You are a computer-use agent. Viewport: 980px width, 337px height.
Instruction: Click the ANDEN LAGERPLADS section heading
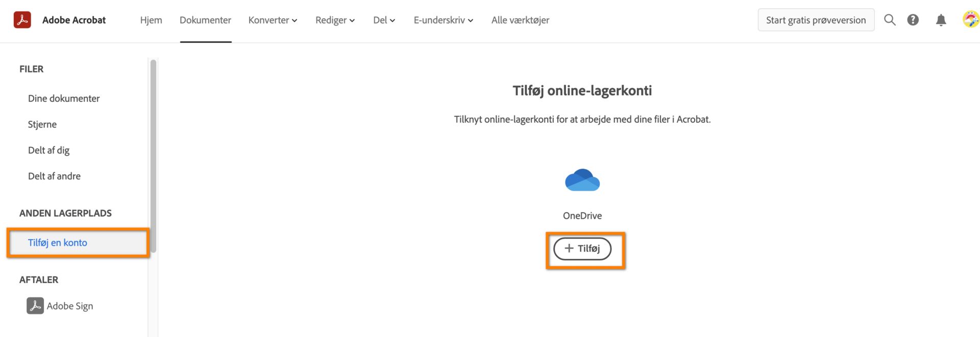65,213
